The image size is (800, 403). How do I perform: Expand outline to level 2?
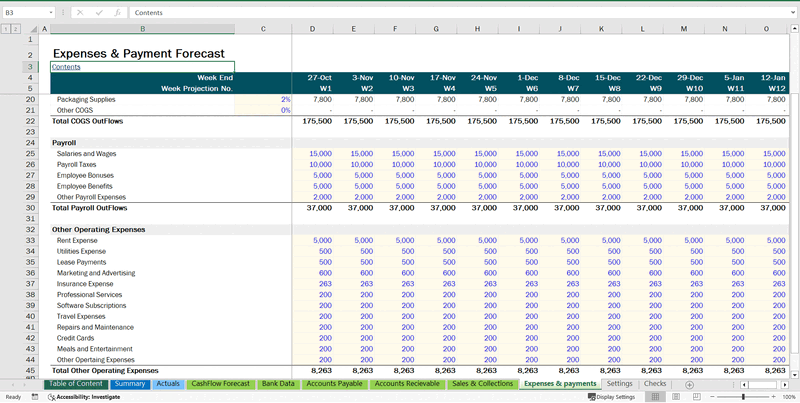pyautogui.click(x=16, y=29)
